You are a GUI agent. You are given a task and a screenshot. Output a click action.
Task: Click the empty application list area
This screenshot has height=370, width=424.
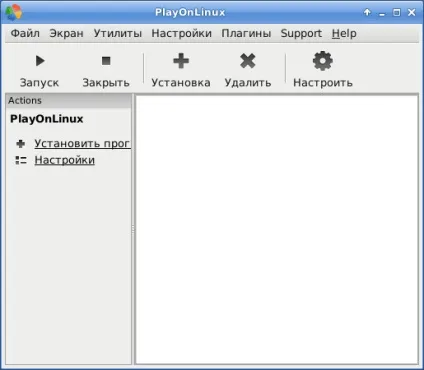[277, 229]
